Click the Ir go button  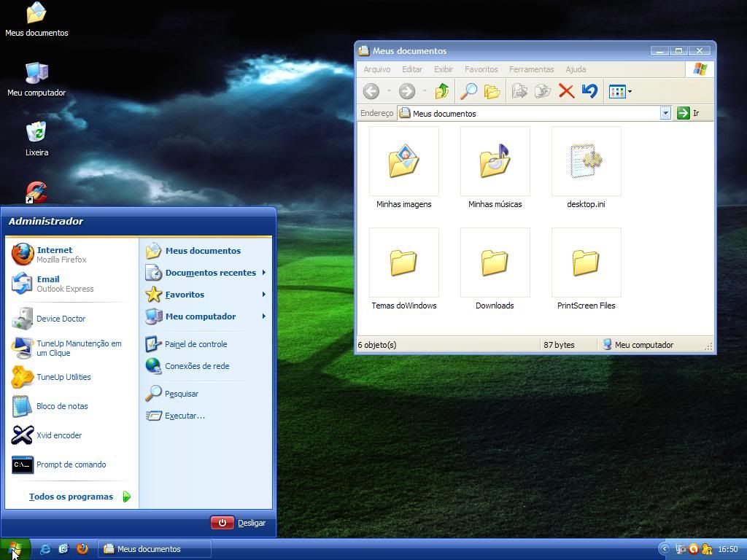(688, 113)
